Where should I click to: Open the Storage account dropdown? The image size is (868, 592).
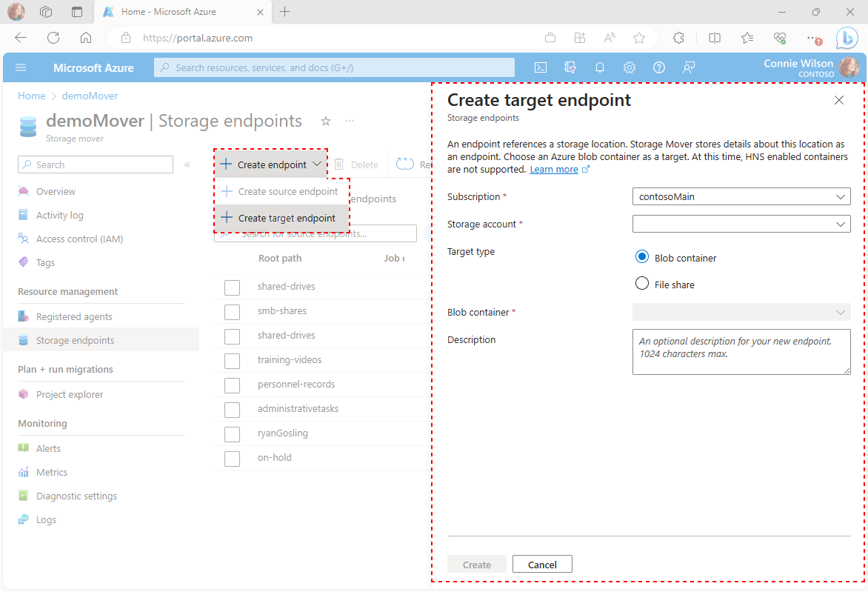(741, 224)
